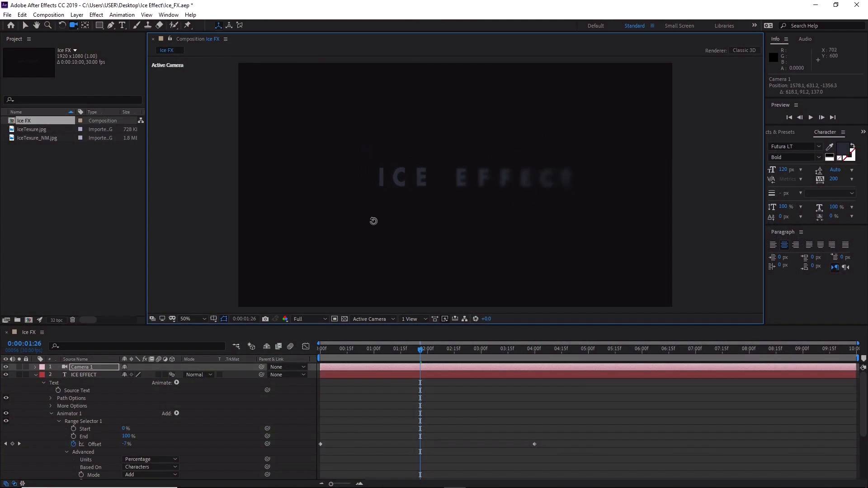Open the Take Snapshot camera icon
This screenshot has width=868, height=488.
pyautogui.click(x=266, y=319)
